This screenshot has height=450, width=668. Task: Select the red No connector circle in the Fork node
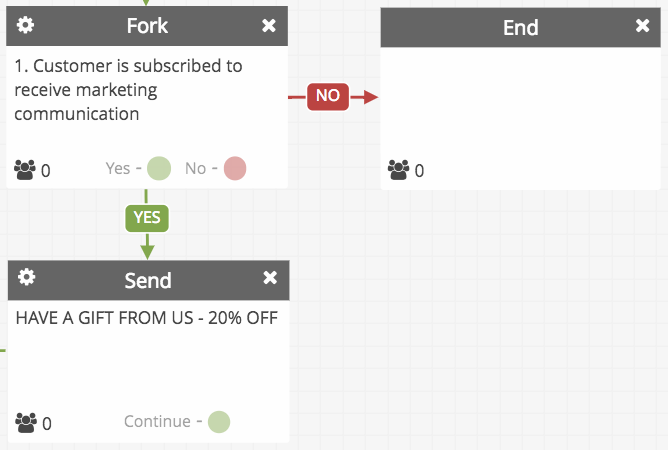[x=235, y=168]
